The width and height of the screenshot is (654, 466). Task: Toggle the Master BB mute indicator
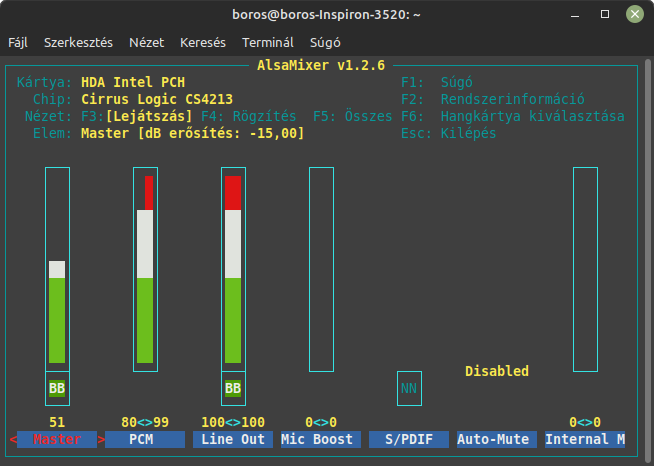pos(57,388)
